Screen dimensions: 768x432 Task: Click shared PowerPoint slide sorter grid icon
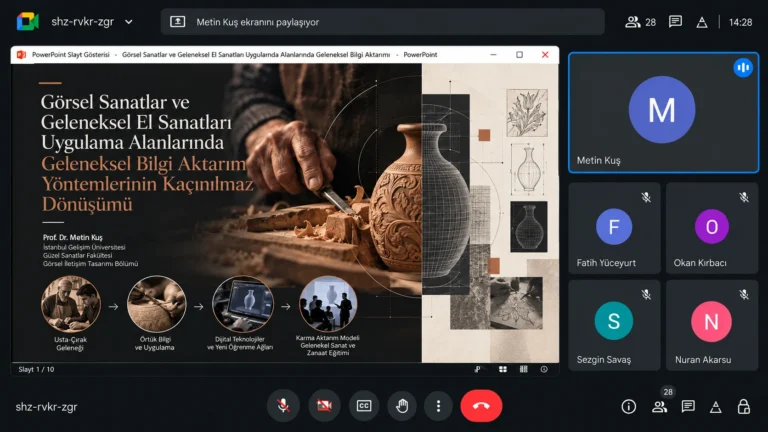(503, 369)
